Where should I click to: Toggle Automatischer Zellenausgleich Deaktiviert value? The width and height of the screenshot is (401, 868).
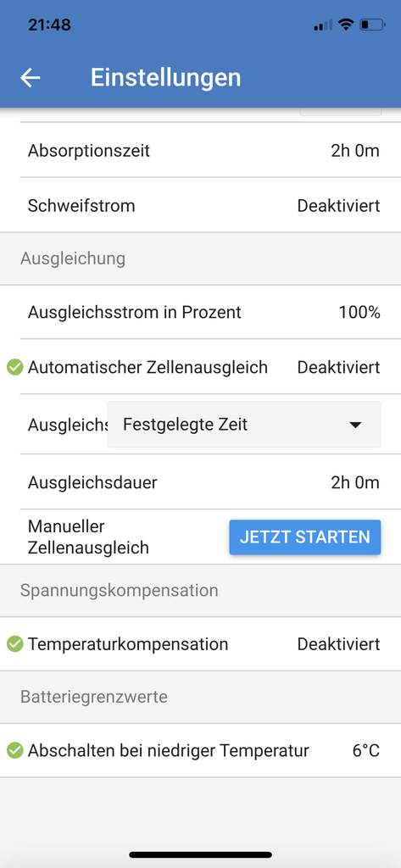pos(339,368)
